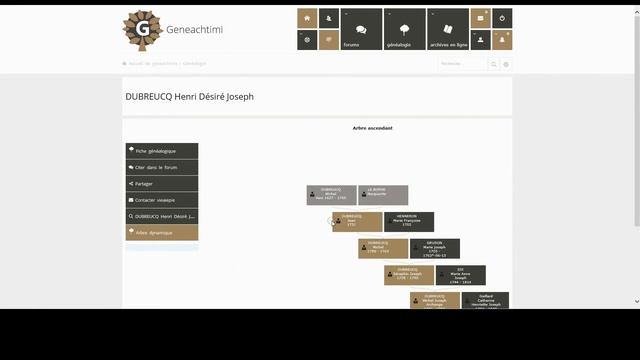Click the Partager menu entry
640x360 pixels.
tap(162, 184)
